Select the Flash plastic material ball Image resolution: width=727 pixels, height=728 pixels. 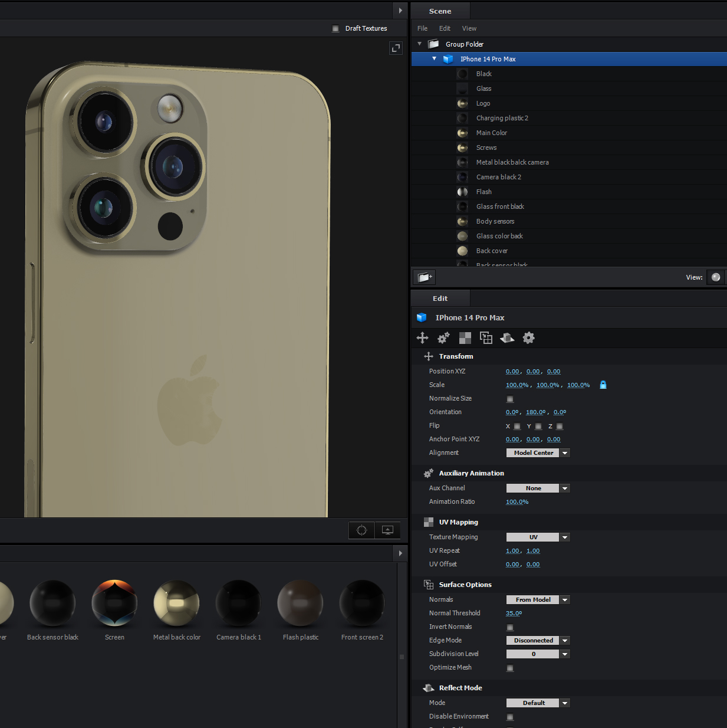(x=300, y=603)
